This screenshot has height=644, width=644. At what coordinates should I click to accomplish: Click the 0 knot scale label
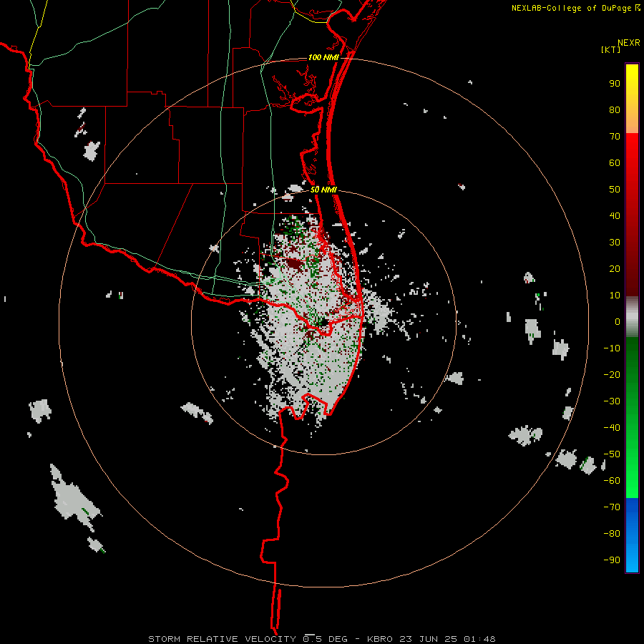tap(618, 321)
